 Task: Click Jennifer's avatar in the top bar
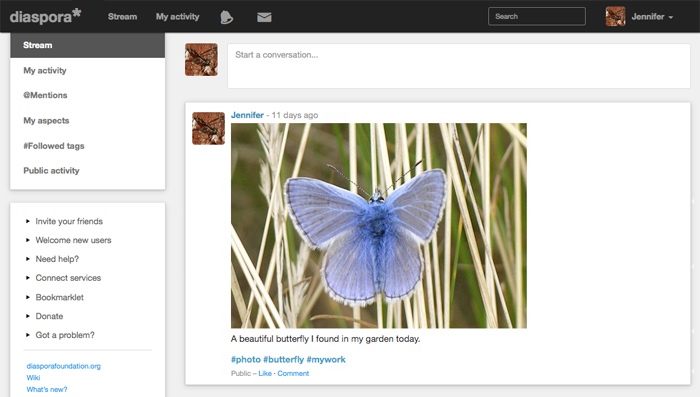(x=615, y=17)
